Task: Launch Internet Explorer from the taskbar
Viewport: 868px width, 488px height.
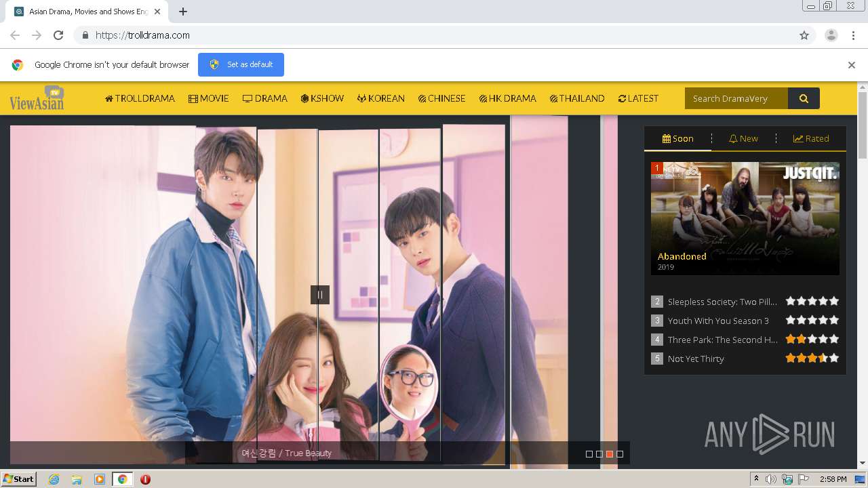Action: tap(54, 479)
